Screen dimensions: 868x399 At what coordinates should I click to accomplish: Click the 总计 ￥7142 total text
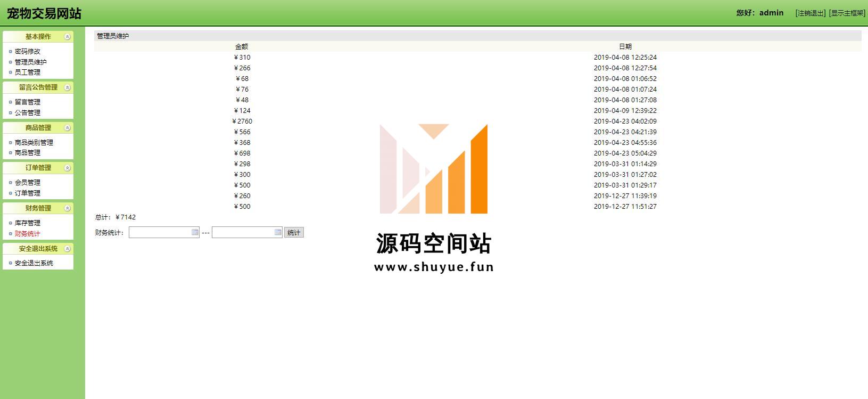115,217
